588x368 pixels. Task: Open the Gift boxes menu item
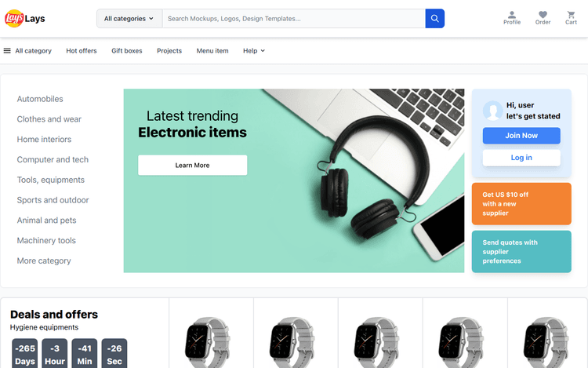tap(127, 51)
